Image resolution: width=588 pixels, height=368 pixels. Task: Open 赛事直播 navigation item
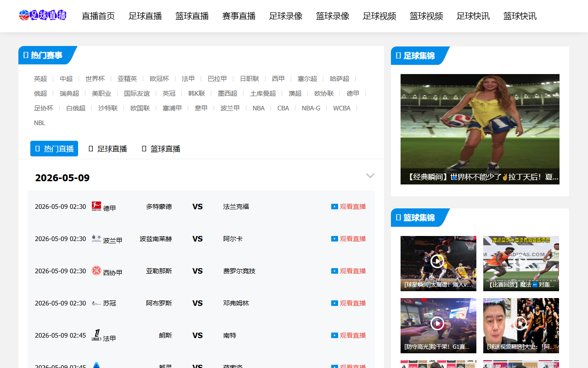point(239,16)
